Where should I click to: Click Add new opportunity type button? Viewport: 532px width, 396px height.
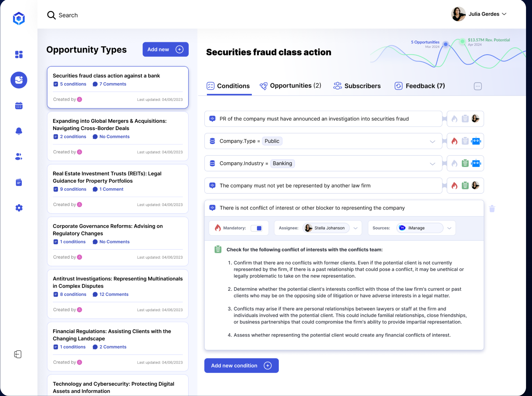point(165,49)
